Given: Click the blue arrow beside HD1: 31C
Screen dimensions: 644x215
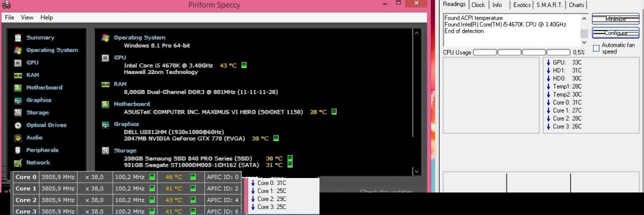Looking at the screenshot, I should tap(548, 70).
